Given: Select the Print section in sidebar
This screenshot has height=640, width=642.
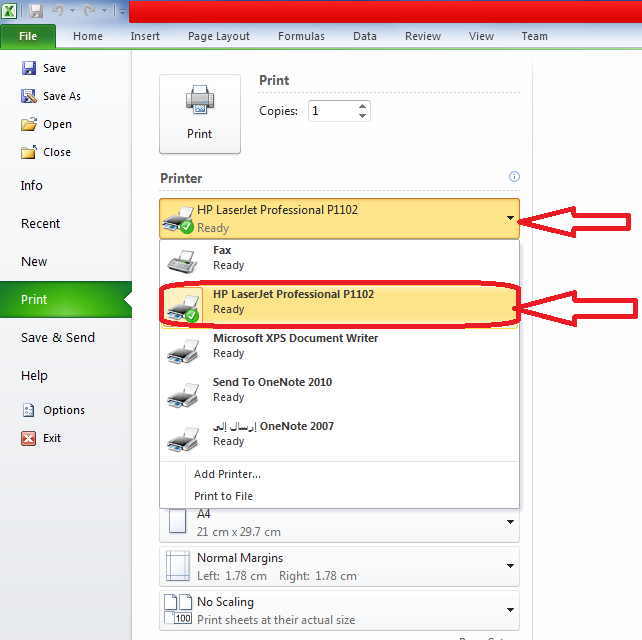Looking at the screenshot, I should point(66,299).
